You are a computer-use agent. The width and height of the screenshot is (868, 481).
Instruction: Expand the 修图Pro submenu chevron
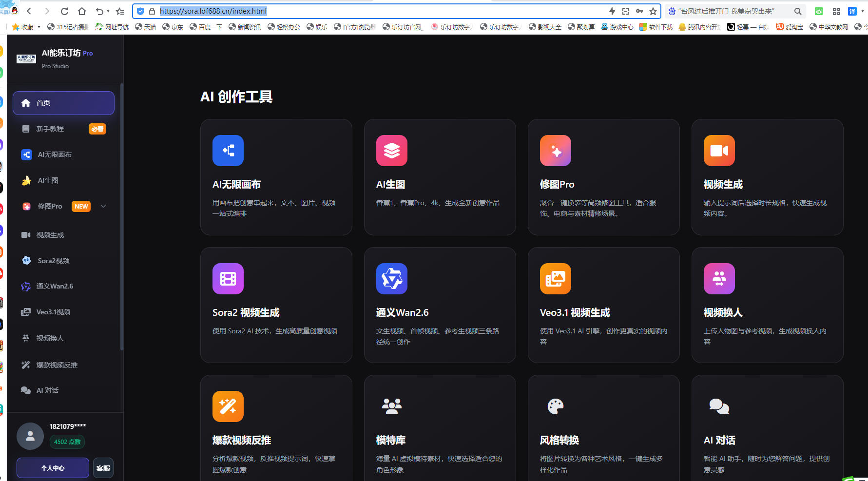[x=103, y=206]
